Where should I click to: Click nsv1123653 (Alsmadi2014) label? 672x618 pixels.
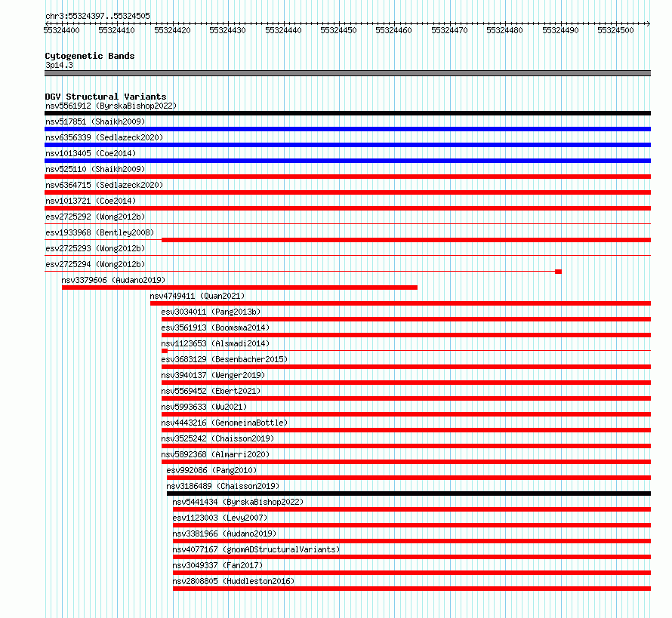(216, 343)
